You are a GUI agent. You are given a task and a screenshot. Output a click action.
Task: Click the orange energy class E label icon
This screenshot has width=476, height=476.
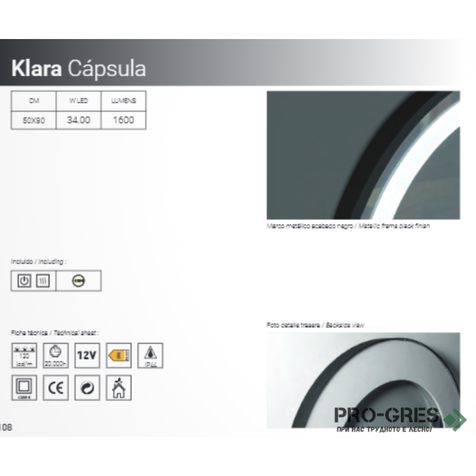pyautogui.click(x=119, y=356)
